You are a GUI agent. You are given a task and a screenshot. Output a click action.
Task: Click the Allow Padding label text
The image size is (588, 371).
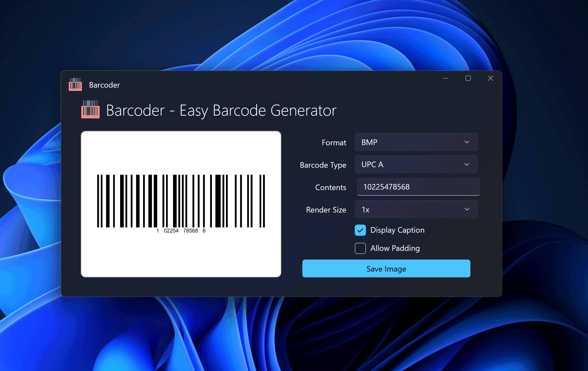click(x=395, y=248)
